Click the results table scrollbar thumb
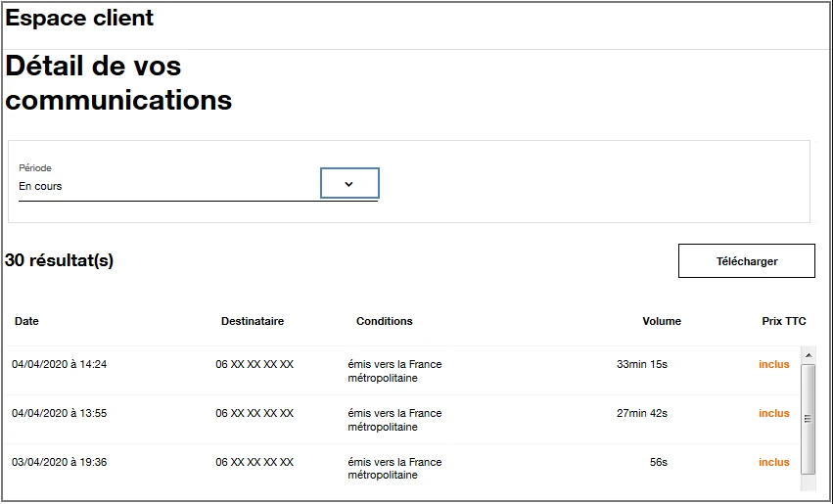This screenshot has width=833, height=504. point(808,419)
